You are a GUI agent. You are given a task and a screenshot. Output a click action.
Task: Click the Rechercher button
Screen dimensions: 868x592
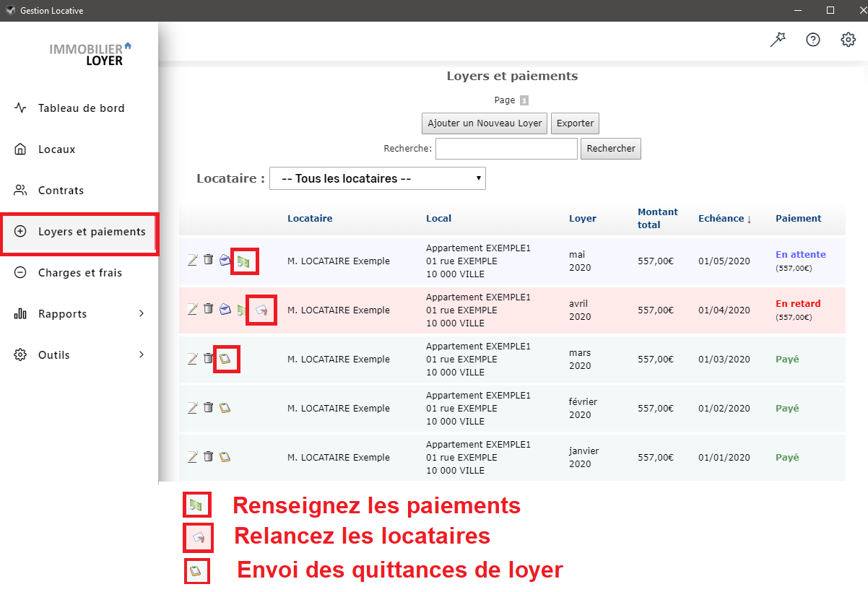(x=611, y=149)
